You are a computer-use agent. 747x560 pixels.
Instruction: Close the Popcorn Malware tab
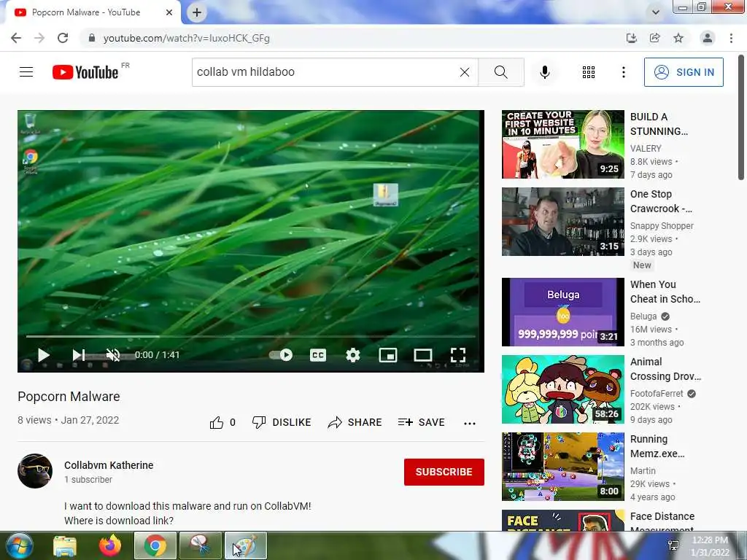coord(169,12)
